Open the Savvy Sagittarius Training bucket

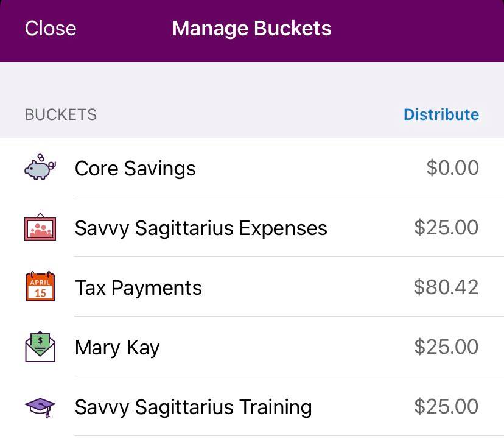(193, 407)
